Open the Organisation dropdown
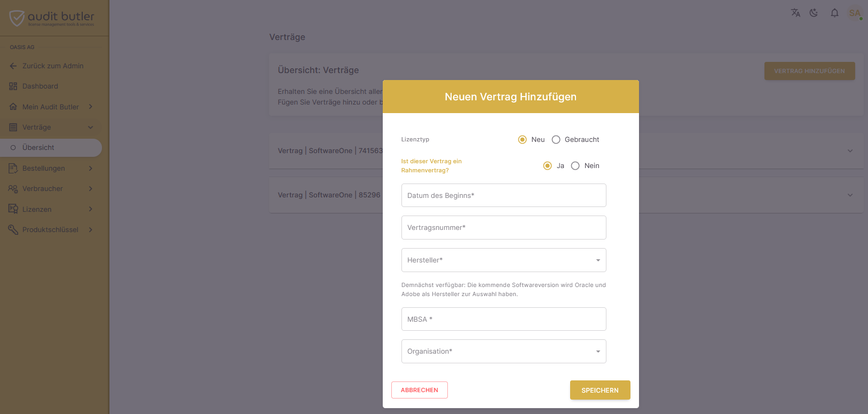This screenshot has width=868, height=414. [504, 352]
